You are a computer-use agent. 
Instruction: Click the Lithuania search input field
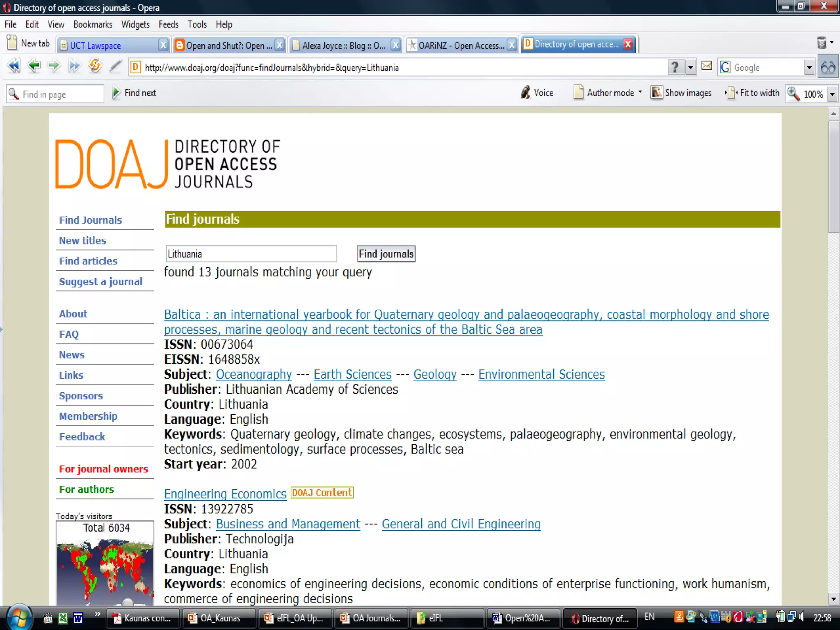coord(251,254)
